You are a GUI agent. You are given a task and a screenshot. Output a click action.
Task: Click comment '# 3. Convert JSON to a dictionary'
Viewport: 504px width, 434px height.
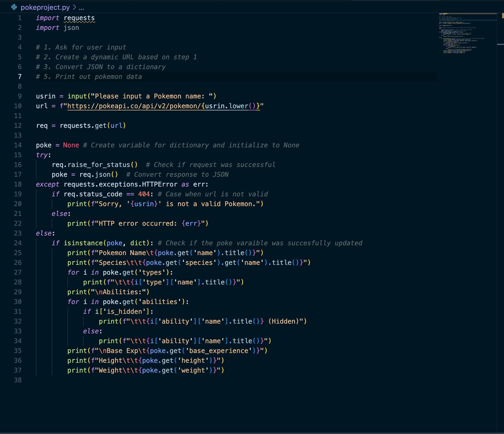(x=101, y=67)
